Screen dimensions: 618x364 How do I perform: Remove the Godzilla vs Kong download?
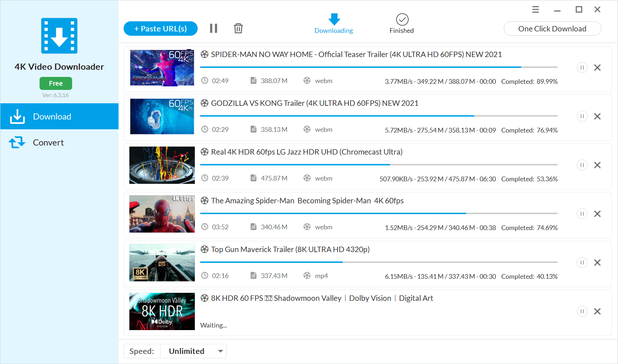(597, 116)
